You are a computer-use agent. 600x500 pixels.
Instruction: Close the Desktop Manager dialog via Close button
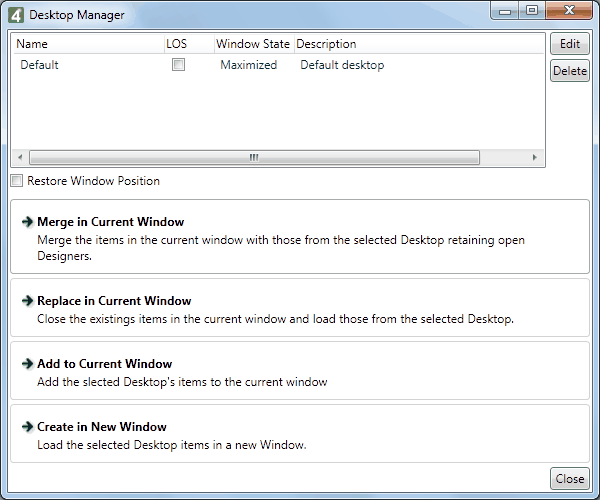click(570, 479)
